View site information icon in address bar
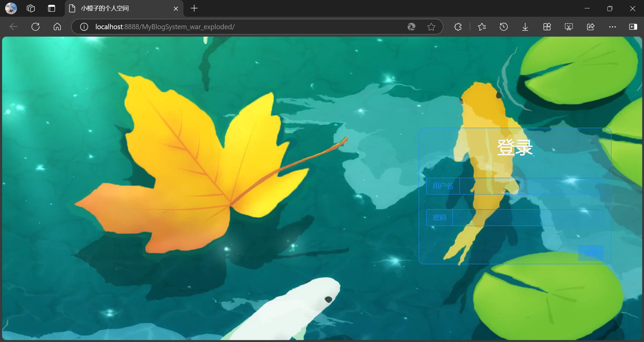The height and width of the screenshot is (342, 644). tap(84, 27)
